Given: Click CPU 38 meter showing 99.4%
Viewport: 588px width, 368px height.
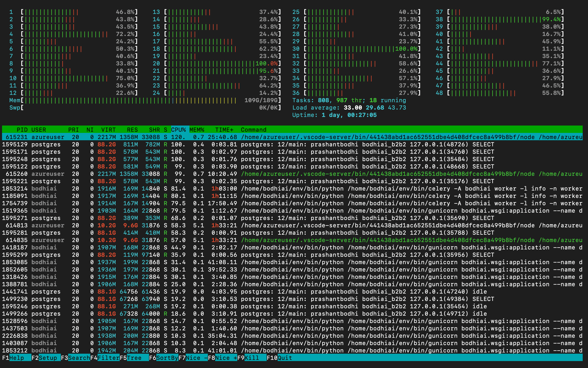Looking at the screenshot, I should tap(500, 19).
